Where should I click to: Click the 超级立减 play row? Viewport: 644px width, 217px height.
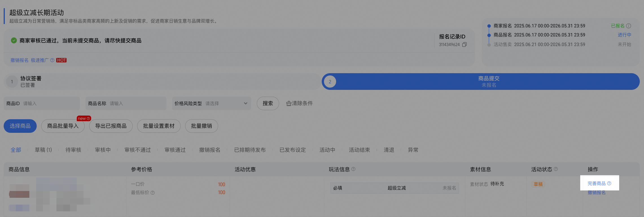point(395,188)
